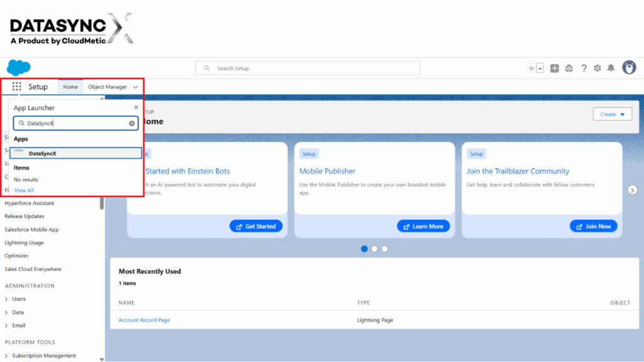This screenshot has width=644, height=362.
Task: Close the App Launcher panel
Action: point(136,107)
